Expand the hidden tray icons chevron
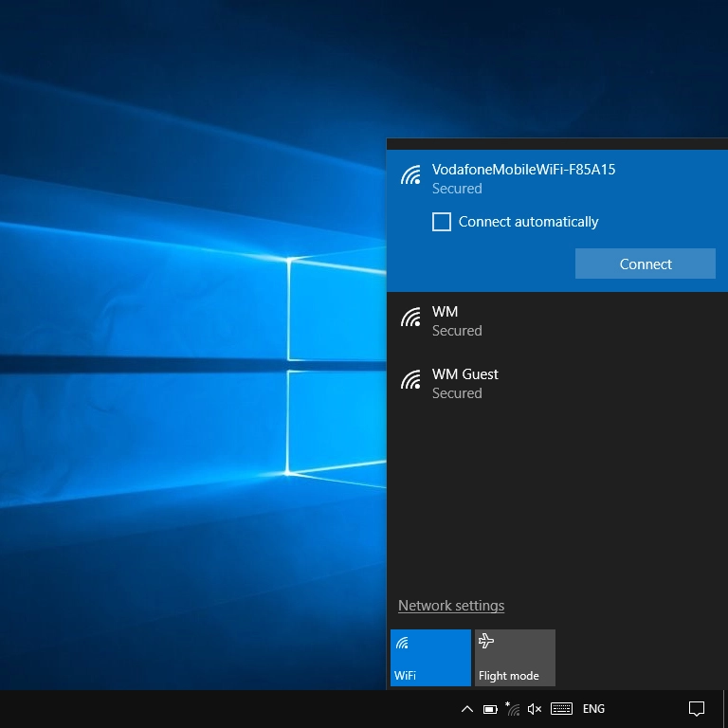Viewport: 728px width, 728px height. (466, 709)
